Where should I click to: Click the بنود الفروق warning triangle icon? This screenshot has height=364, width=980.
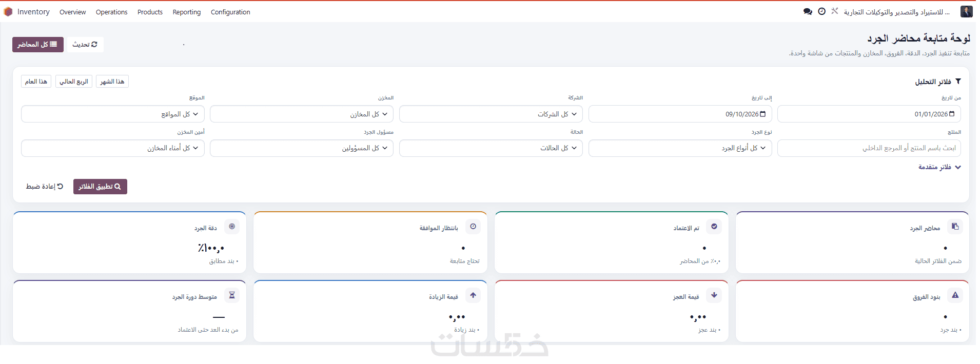coord(955,295)
